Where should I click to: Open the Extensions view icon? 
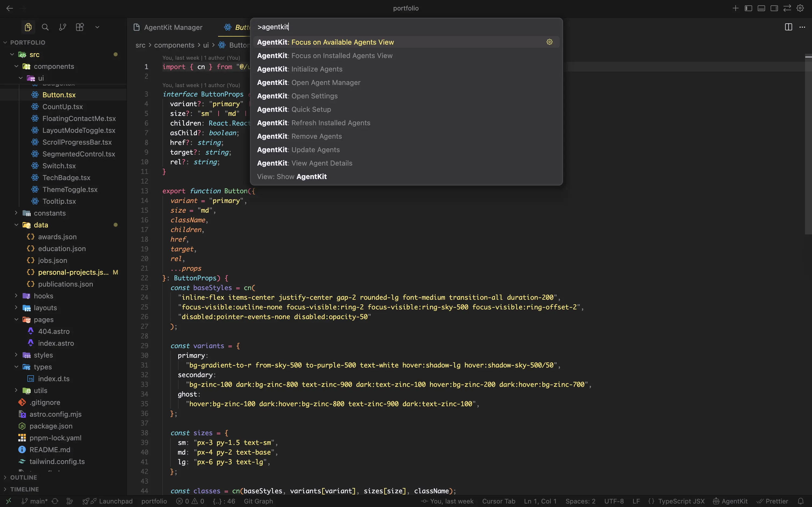click(x=80, y=27)
